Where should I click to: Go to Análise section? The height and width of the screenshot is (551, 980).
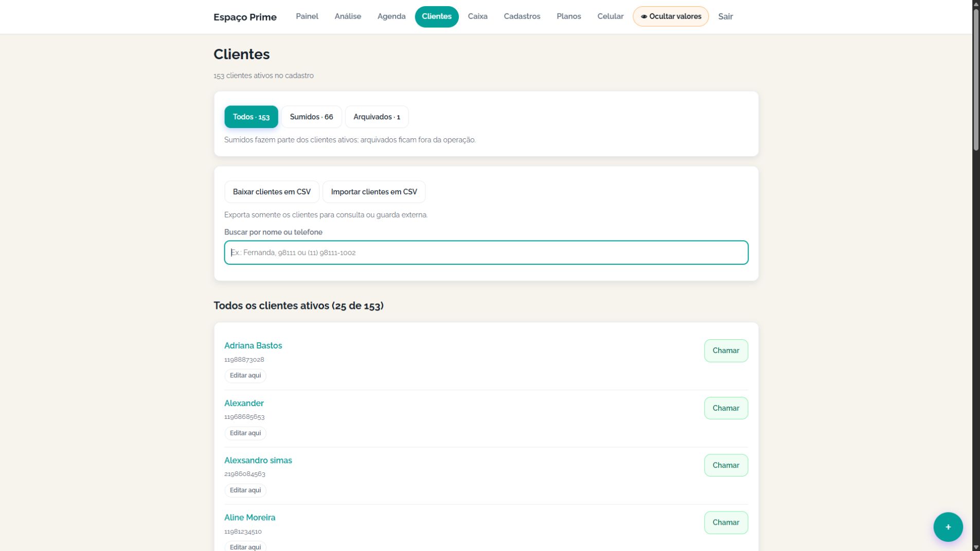click(348, 16)
